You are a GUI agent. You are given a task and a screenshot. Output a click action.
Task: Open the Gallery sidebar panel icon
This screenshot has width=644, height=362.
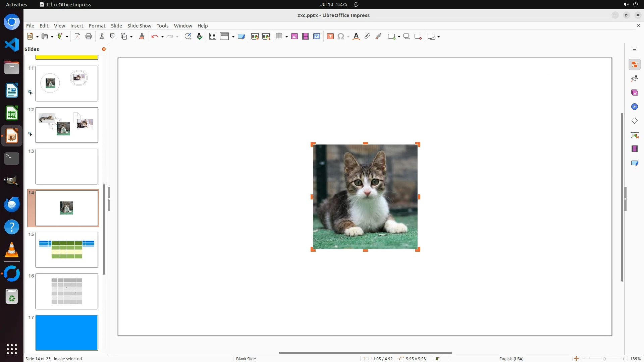click(x=634, y=93)
